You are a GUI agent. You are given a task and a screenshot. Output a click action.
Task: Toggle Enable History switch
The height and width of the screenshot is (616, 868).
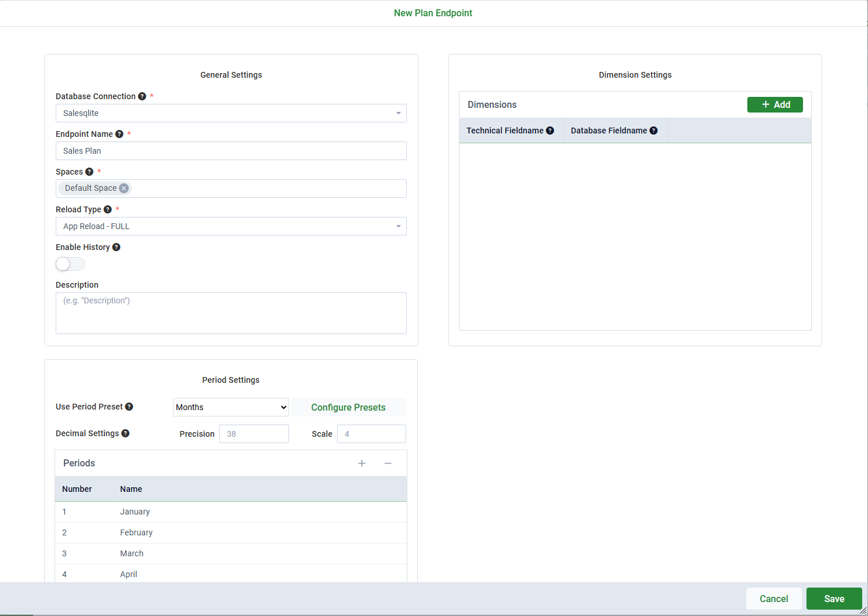(x=70, y=264)
